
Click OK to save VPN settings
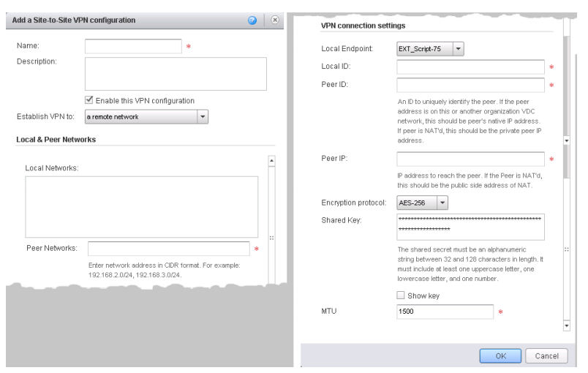tap(500, 355)
